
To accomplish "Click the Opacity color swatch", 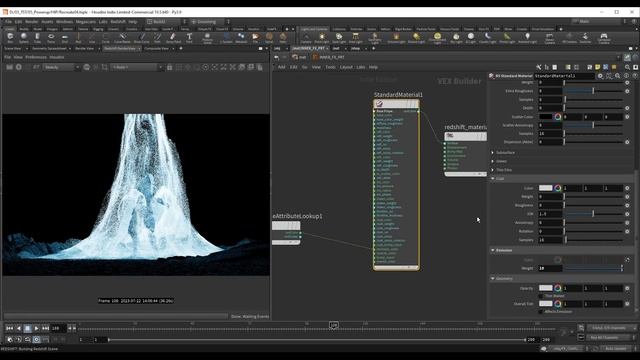I will tap(545, 288).
